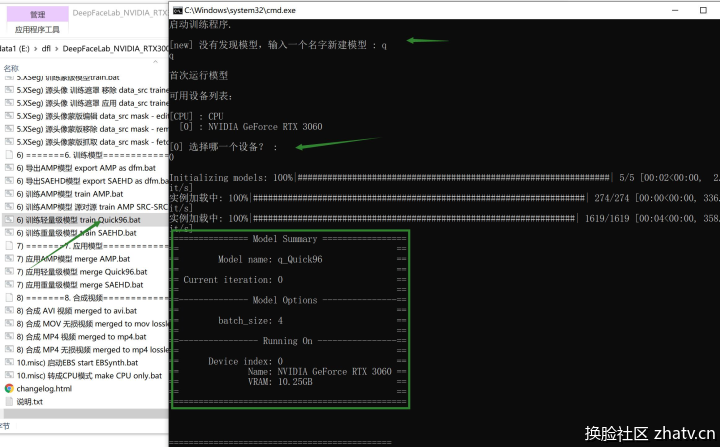Viewport: 720px width, 447px height.
Task: Open the 管理 ribbon tab in Explorer
Action: coord(38,14)
